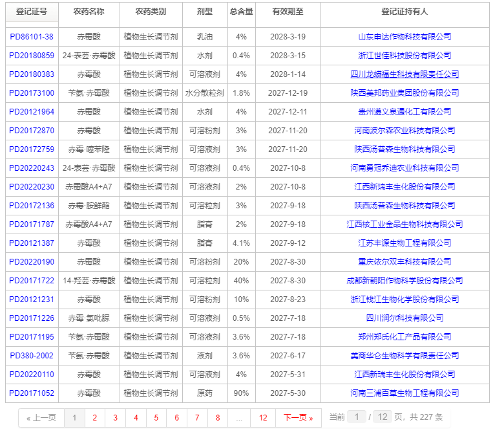Click the 登记证号 column header
Viewport: 504px width, 436px height.
[32, 12]
